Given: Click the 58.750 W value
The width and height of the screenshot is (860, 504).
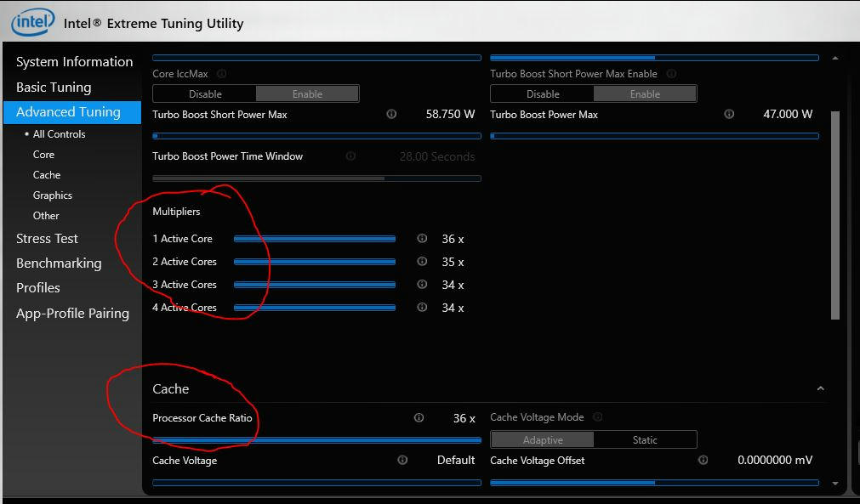Looking at the screenshot, I should point(450,114).
